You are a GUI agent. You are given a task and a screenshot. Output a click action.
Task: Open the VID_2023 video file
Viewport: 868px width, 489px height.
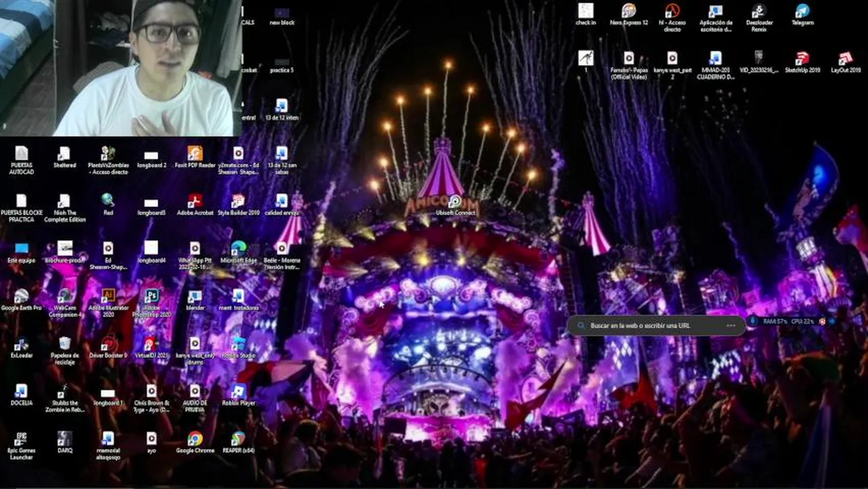[759, 62]
